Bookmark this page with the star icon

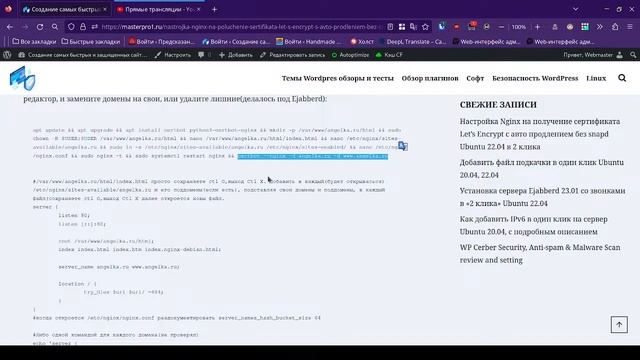coord(425,27)
